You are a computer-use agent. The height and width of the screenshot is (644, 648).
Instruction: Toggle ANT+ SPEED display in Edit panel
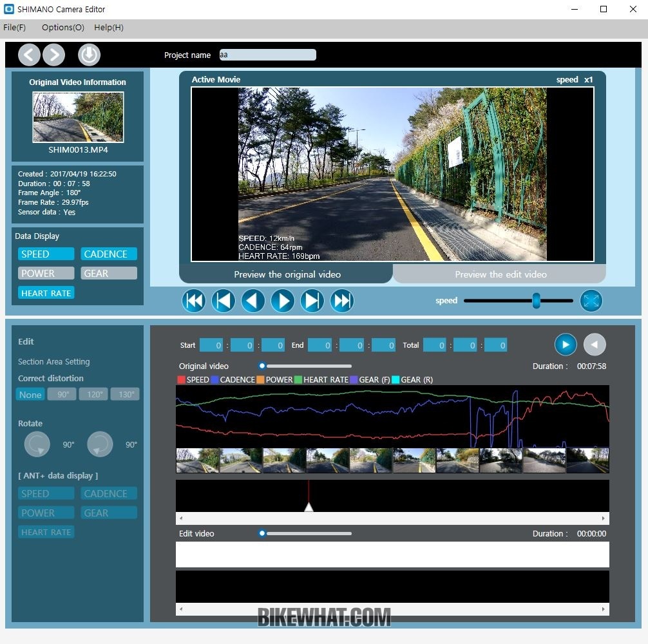pyautogui.click(x=46, y=494)
